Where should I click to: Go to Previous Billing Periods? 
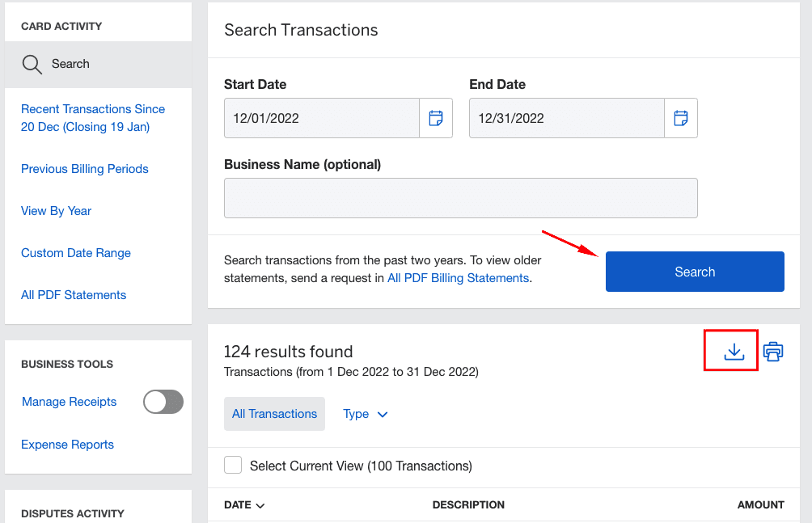pos(84,169)
